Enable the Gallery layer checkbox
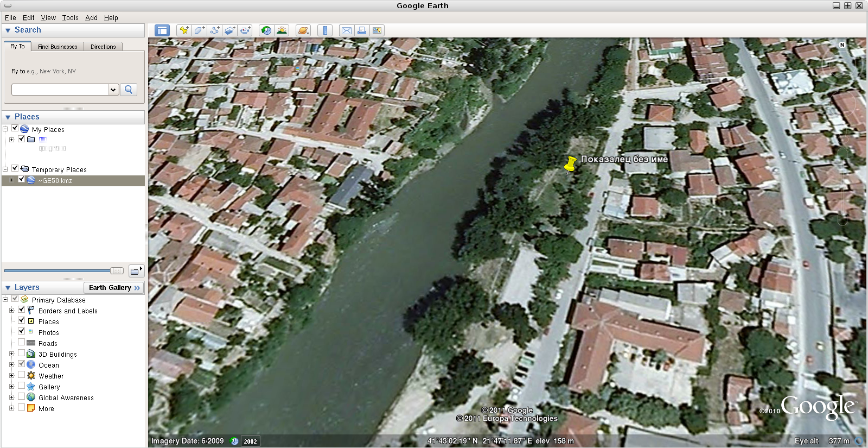 click(x=21, y=386)
